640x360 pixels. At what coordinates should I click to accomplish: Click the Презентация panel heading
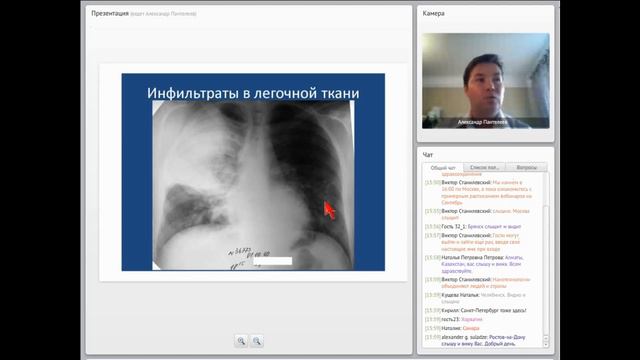click(110, 13)
